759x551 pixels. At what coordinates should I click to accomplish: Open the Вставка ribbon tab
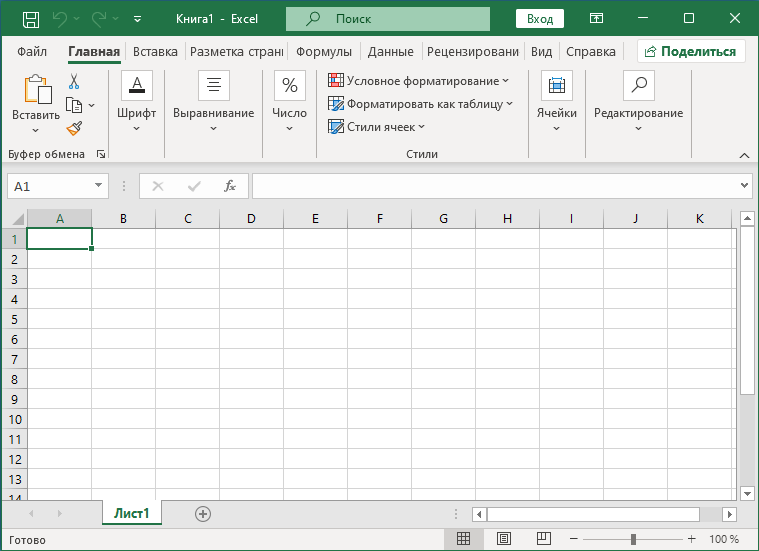155,52
